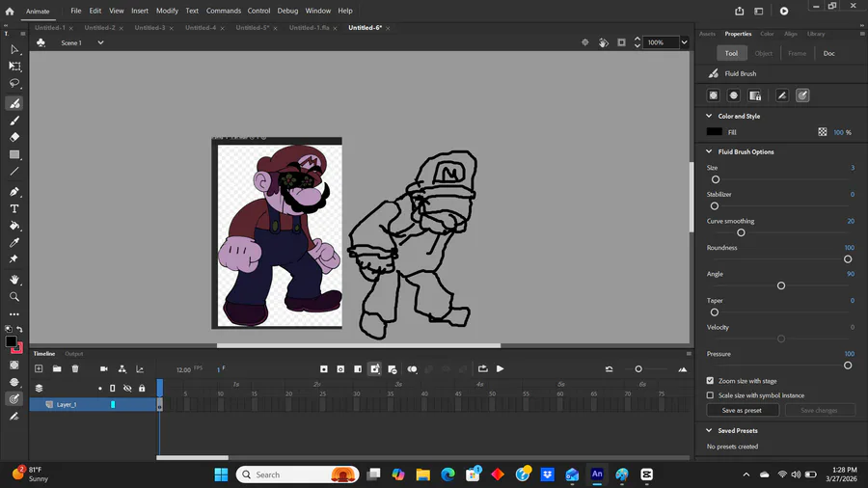The image size is (868, 488).
Task: Add a new layer in the timeline
Action: pos(39,368)
